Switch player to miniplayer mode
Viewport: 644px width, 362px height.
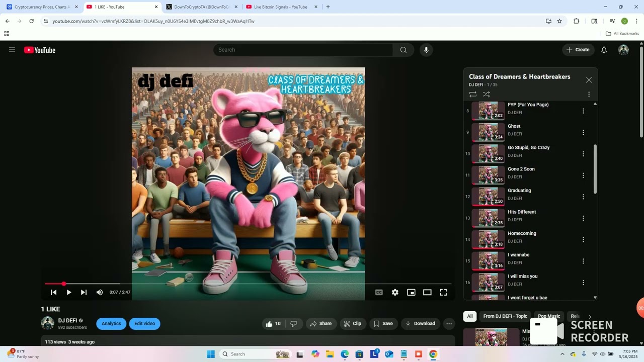[411, 292]
